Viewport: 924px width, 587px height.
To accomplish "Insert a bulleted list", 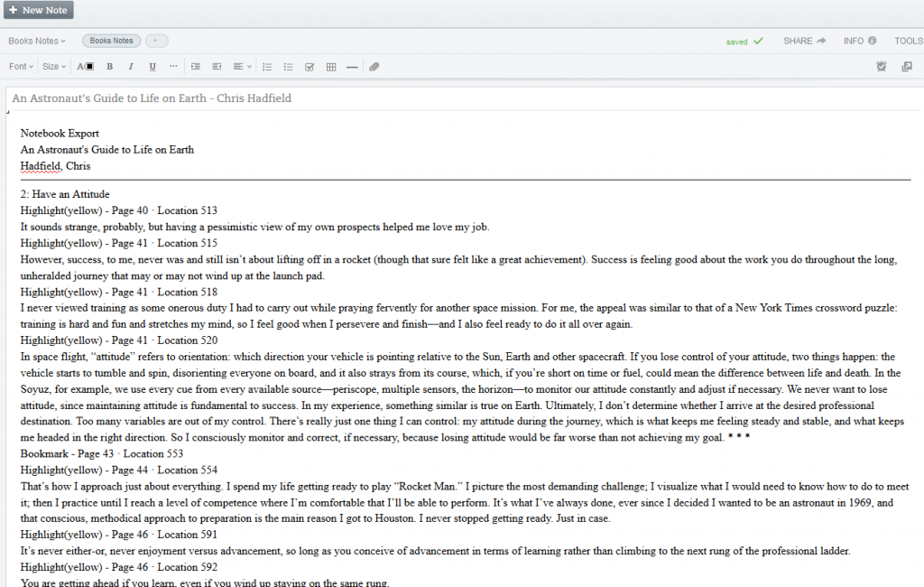I will pyautogui.click(x=288, y=67).
